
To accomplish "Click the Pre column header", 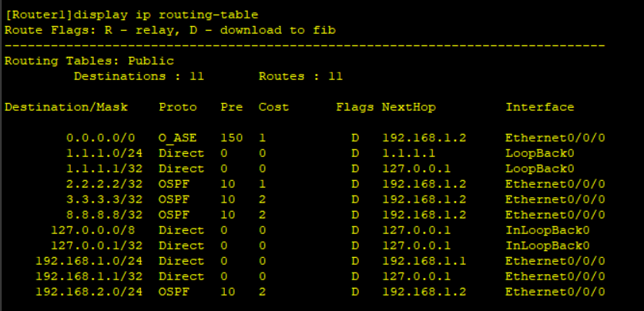I will pos(232,107).
